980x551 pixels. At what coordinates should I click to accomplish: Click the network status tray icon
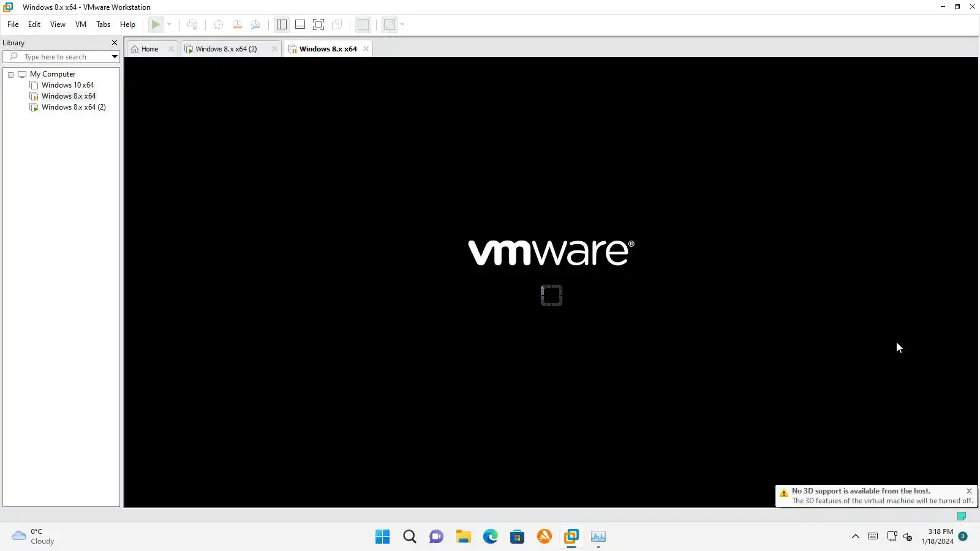tap(892, 537)
